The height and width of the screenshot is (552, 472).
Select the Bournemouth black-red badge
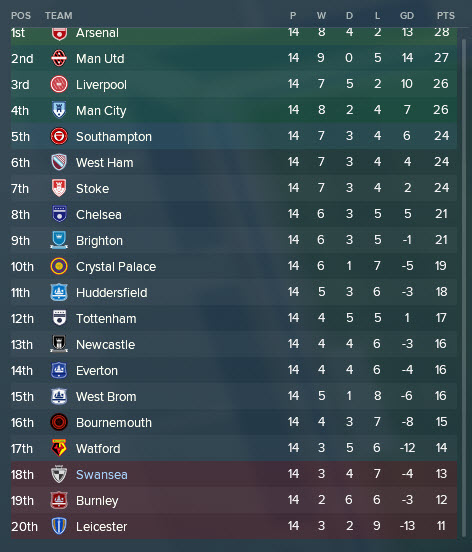59,422
